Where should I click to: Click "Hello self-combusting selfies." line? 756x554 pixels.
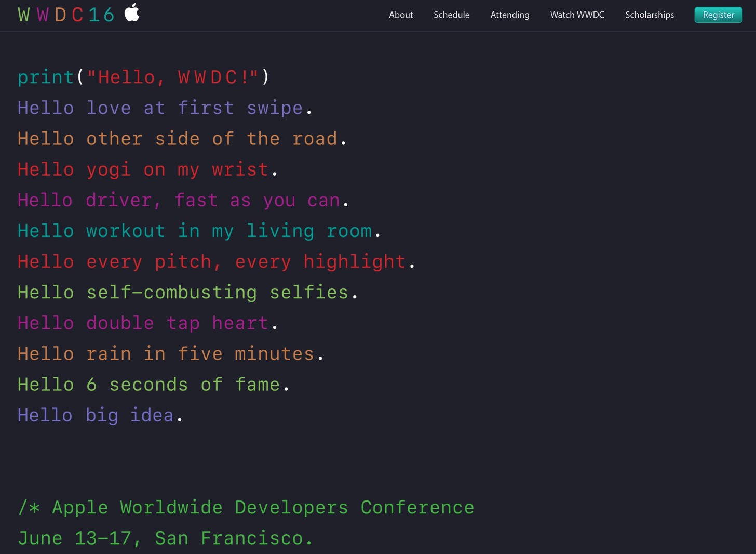click(x=187, y=292)
